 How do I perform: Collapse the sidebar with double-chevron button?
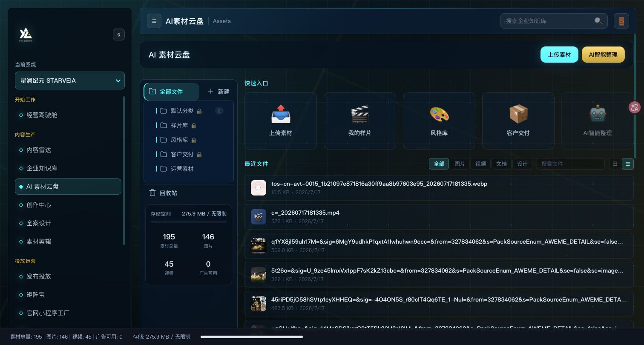(119, 34)
